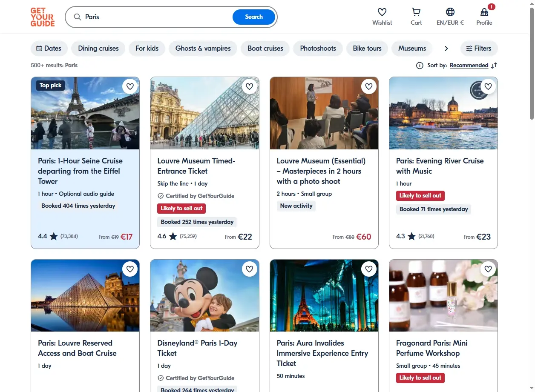Click the sort order arrows icon
Screen dimensions: 535x392
coord(494,66)
